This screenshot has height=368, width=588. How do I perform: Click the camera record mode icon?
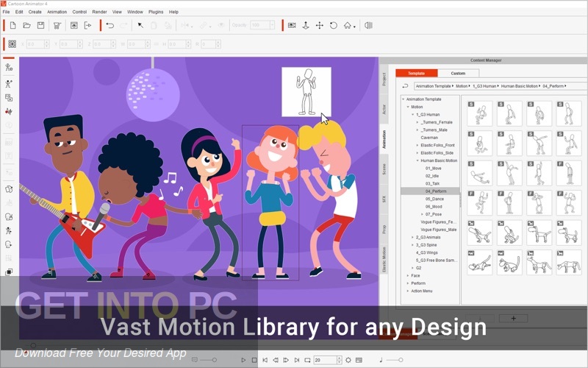(x=292, y=26)
